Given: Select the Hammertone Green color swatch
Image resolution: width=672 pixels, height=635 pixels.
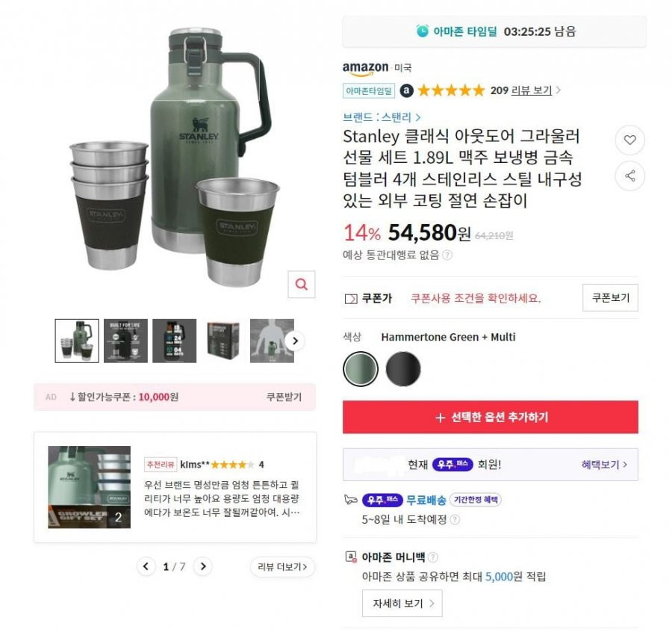Looking at the screenshot, I should (361, 369).
